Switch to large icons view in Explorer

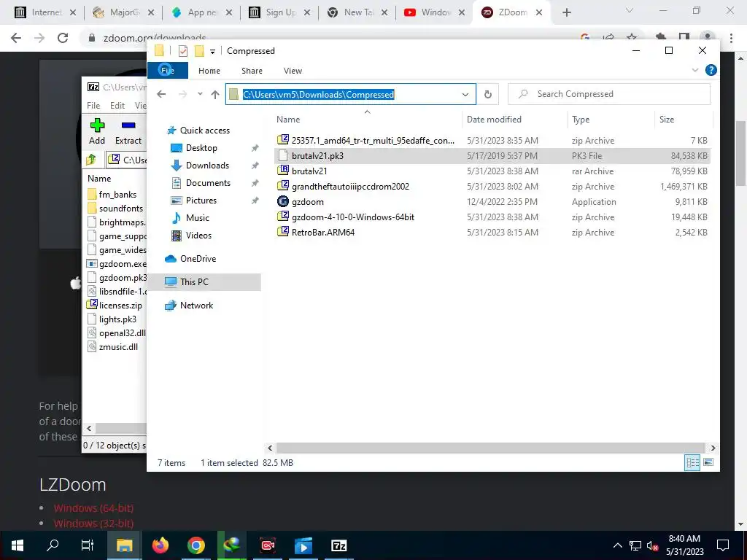[708, 462]
